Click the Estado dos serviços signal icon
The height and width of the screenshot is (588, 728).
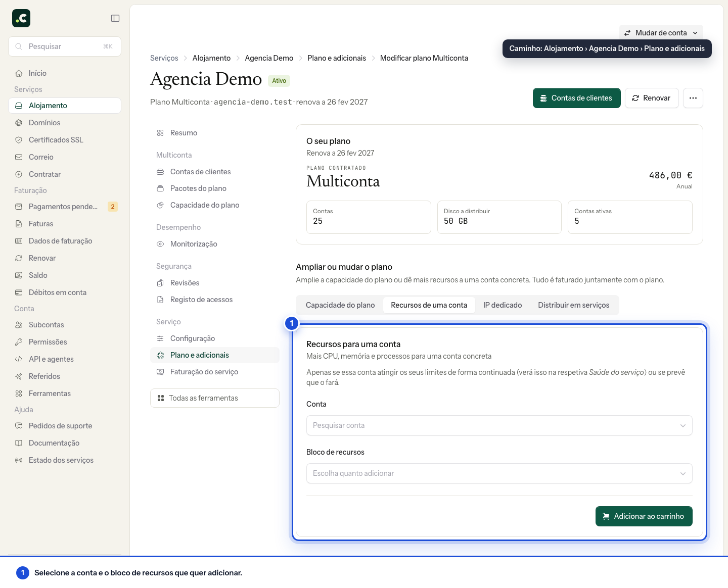tap(19, 460)
